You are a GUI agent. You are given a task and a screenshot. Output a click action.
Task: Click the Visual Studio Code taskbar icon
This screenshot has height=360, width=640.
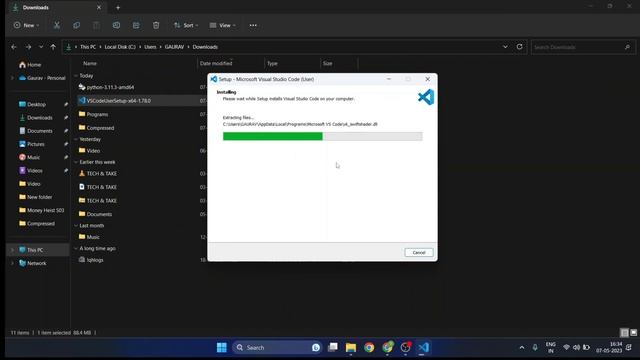click(x=423, y=347)
